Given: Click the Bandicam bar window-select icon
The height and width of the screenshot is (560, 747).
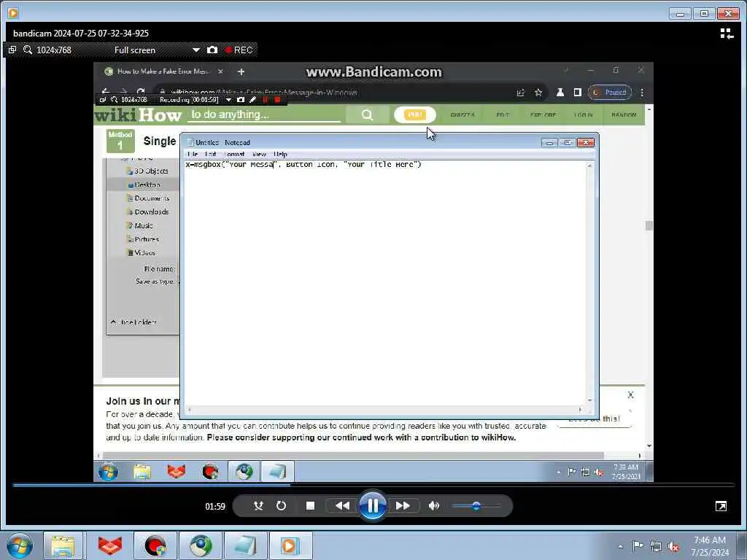Looking at the screenshot, I should [12, 50].
